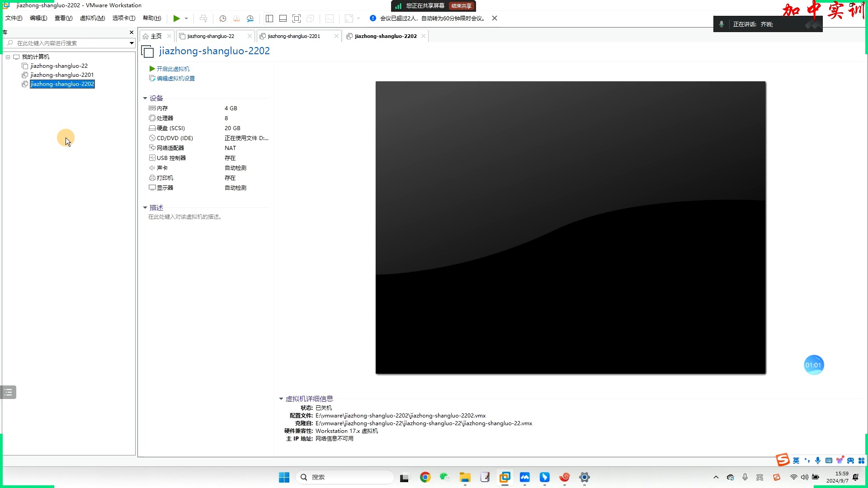Open WeChat from the taskbar
Image resolution: width=868 pixels, height=488 pixels.
pos(445,477)
